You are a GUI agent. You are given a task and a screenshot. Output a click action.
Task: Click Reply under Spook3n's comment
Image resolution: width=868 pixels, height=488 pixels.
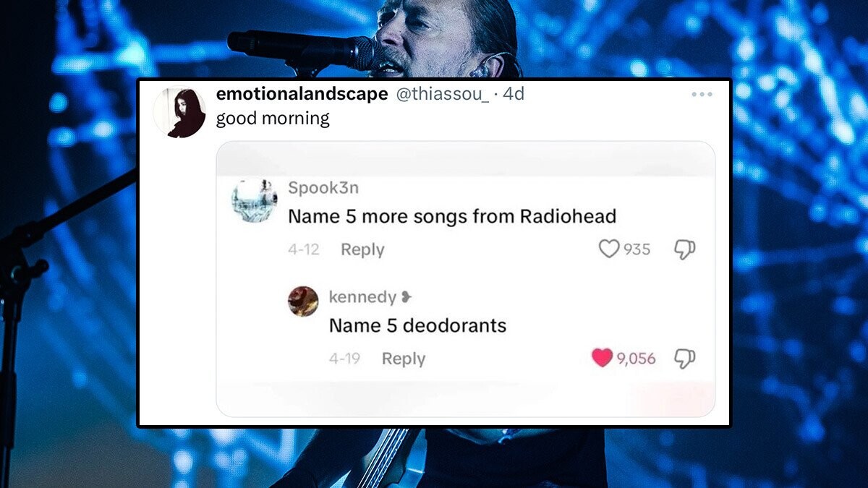coord(362,249)
